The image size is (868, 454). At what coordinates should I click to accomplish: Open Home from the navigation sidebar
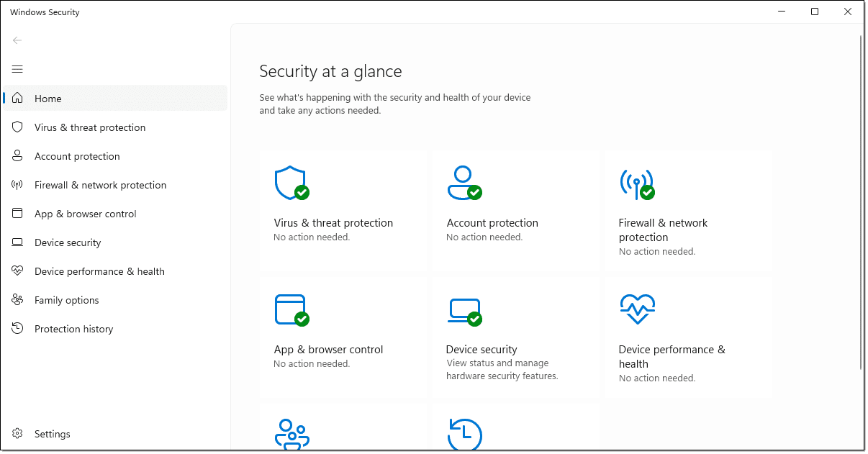pos(48,98)
